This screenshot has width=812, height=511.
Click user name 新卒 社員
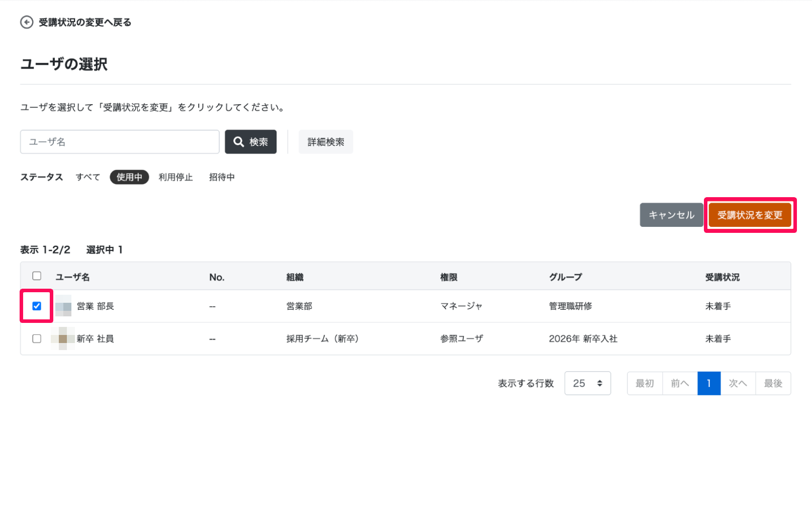pyautogui.click(x=95, y=339)
